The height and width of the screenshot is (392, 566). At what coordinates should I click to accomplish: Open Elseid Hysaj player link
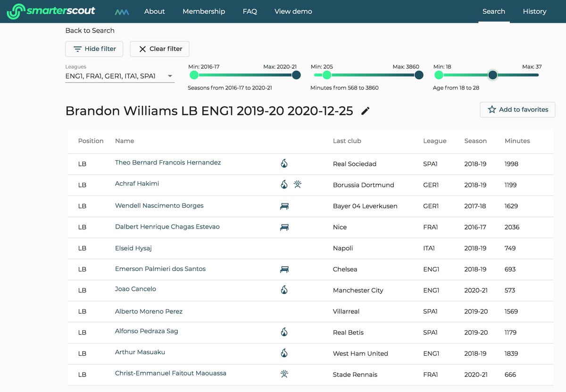133,248
